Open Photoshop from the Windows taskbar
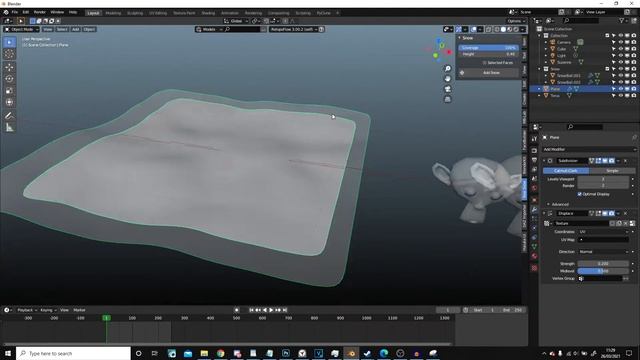Screen dimensions: 640x360 [x=286, y=353]
